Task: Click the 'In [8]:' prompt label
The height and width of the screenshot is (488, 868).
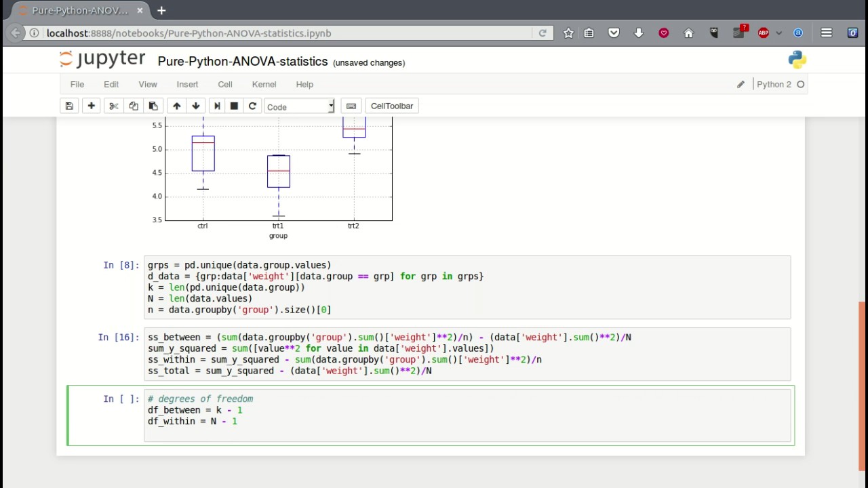Action: point(121,265)
